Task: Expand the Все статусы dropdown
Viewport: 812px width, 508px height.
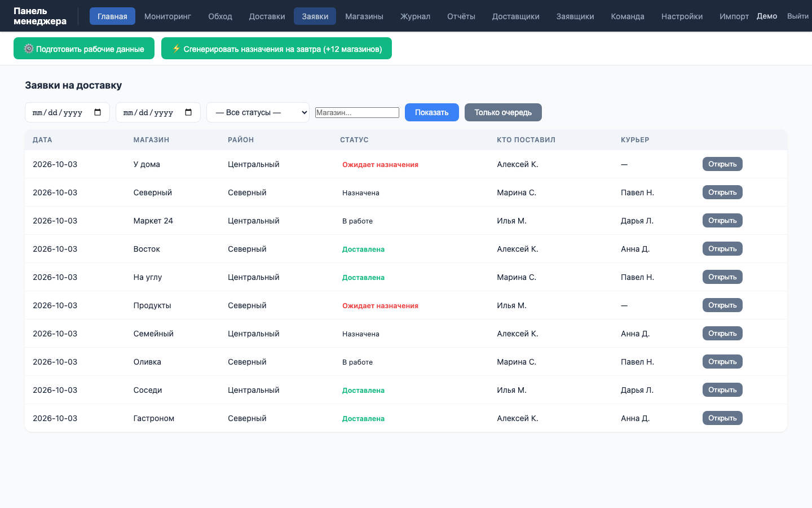Action: (x=258, y=112)
